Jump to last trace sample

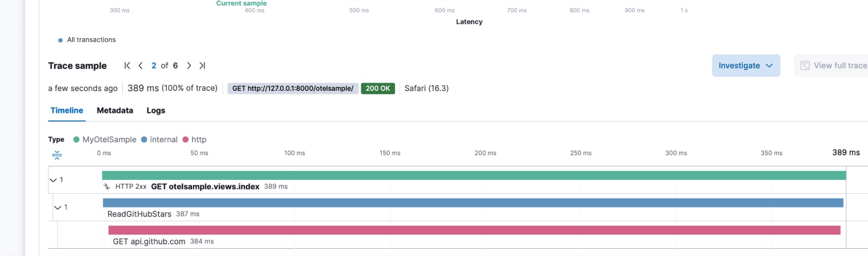202,66
